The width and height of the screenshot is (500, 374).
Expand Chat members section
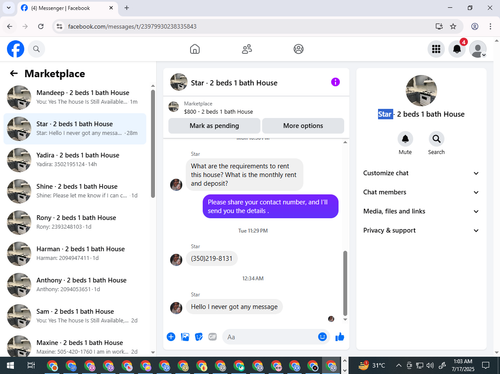pyautogui.click(x=421, y=192)
